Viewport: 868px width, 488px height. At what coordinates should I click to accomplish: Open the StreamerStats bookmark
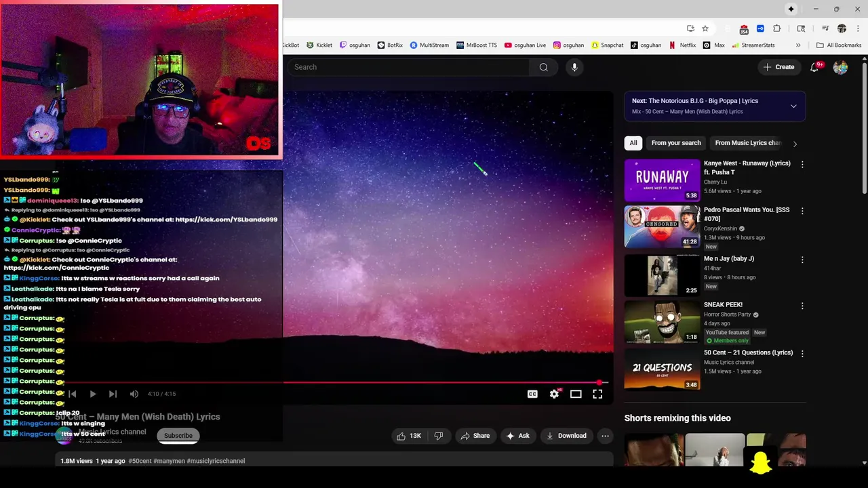[x=753, y=45]
